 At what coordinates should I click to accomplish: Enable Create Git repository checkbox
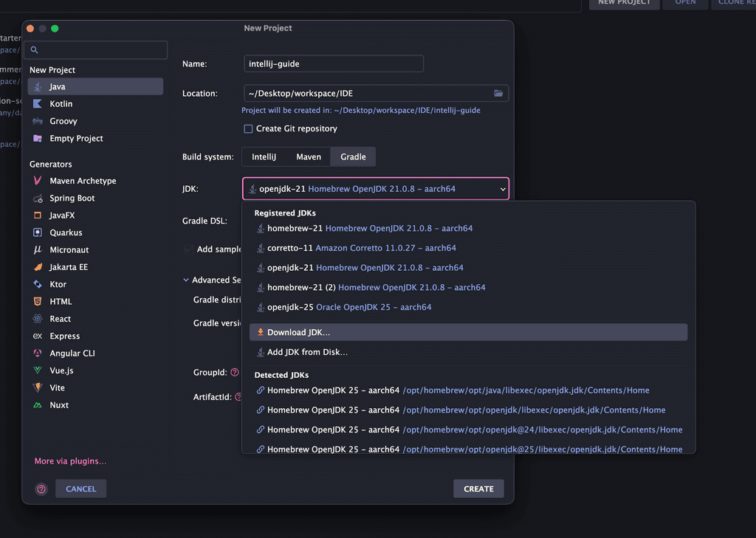(248, 129)
